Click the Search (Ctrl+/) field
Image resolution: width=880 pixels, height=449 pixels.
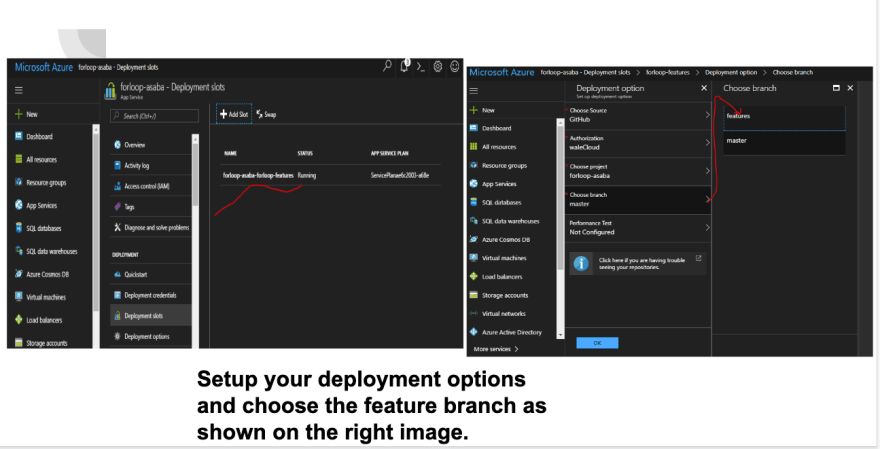click(x=154, y=116)
